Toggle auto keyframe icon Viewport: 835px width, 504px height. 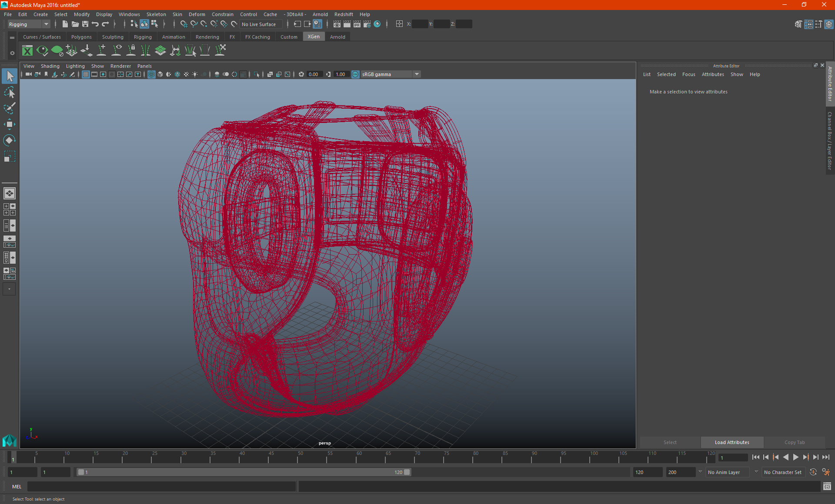pyautogui.click(x=813, y=472)
